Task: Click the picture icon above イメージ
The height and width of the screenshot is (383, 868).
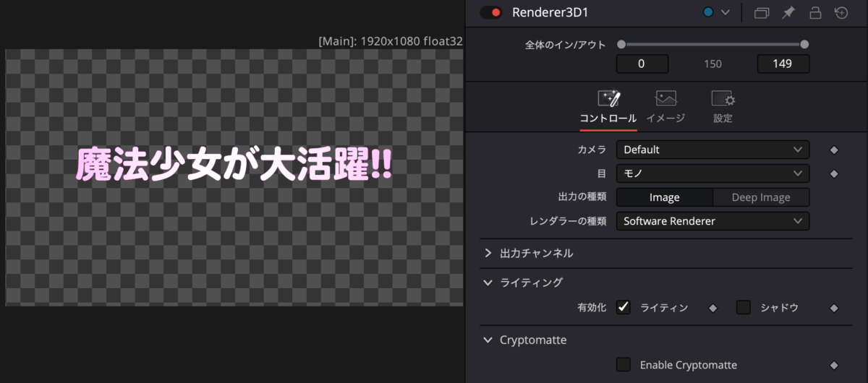Action: [665, 98]
